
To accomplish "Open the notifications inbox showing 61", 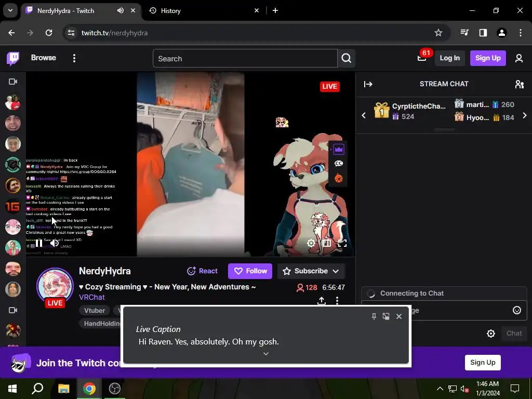I will click(x=422, y=58).
